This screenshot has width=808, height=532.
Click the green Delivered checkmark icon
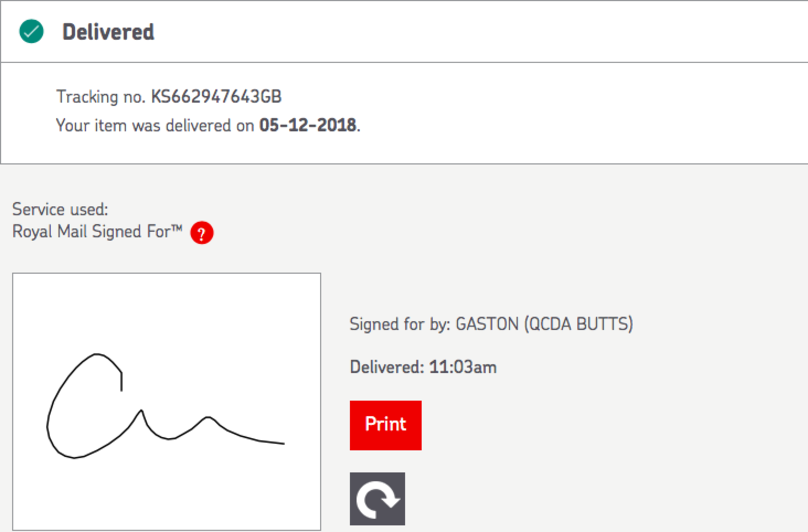coord(31,31)
